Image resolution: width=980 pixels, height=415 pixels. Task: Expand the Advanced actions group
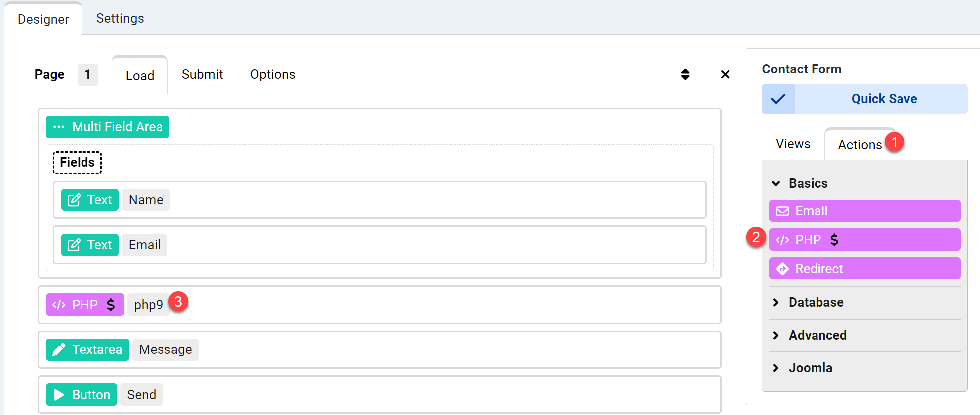tap(776, 335)
